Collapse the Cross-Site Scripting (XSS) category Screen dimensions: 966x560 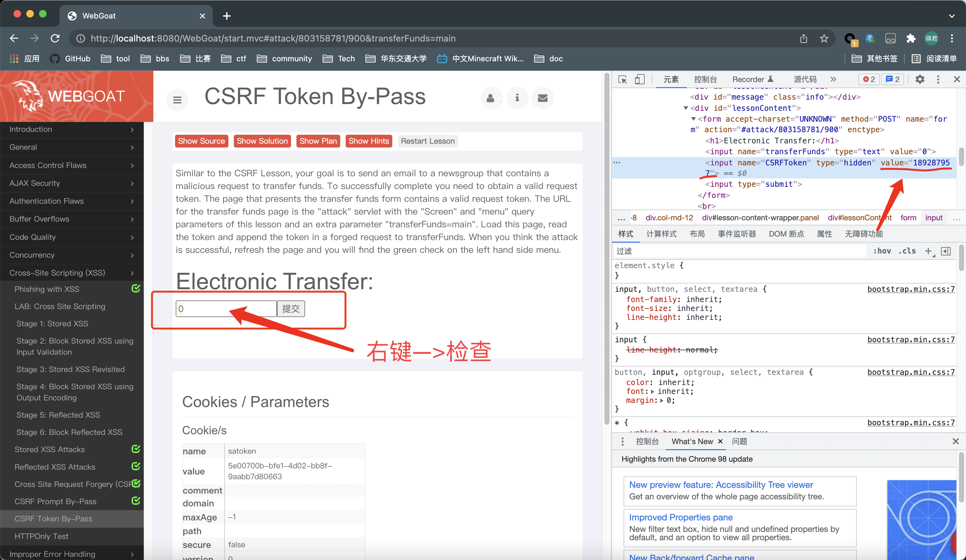click(72, 273)
